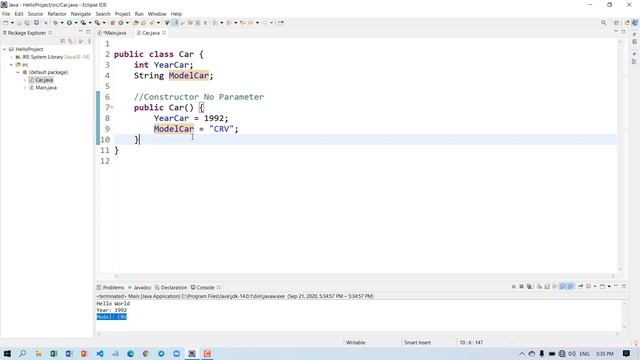Click the Smart Insert status bar entry
This screenshot has height=360, width=640.
coord(417,342)
